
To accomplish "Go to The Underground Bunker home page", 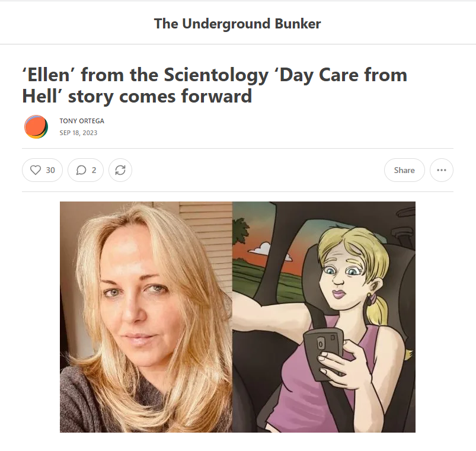I will (x=237, y=24).
